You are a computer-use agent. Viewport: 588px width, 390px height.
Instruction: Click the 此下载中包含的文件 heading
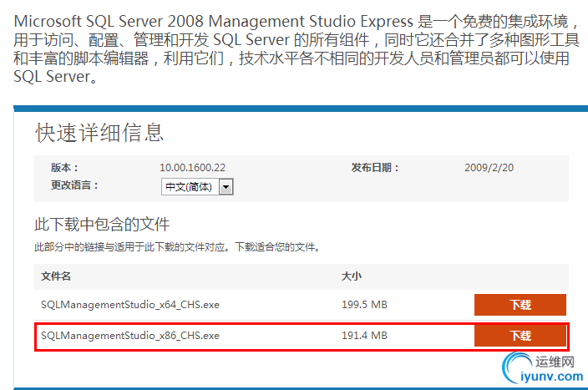tap(102, 225)
